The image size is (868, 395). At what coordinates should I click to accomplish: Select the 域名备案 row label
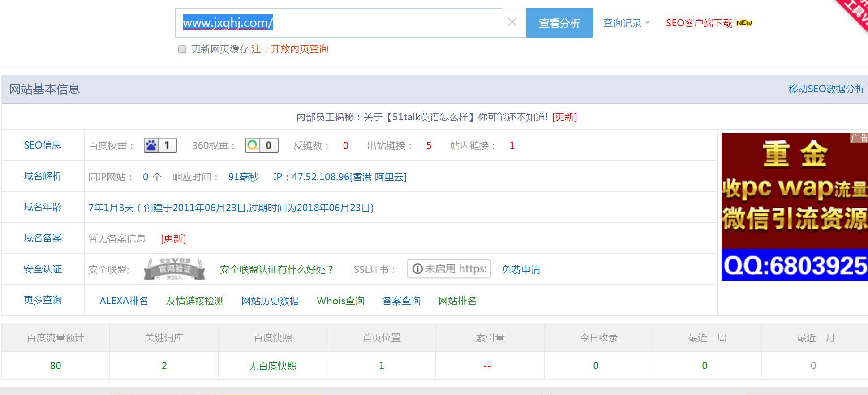[x=43, y=238]
